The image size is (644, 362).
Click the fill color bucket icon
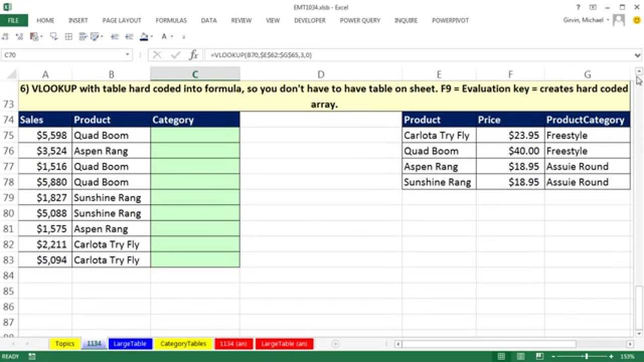(x=144, y=36)
